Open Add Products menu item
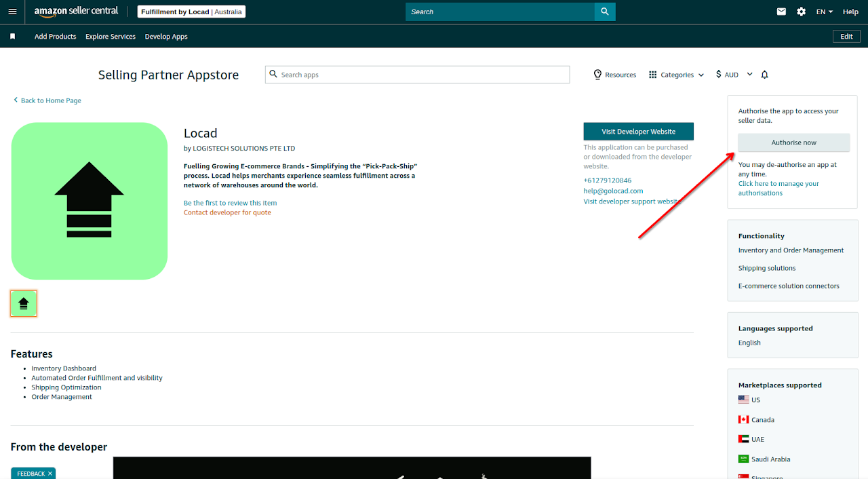Image resolution: width=868 pixels, height=479 pixels. point(56,37)
